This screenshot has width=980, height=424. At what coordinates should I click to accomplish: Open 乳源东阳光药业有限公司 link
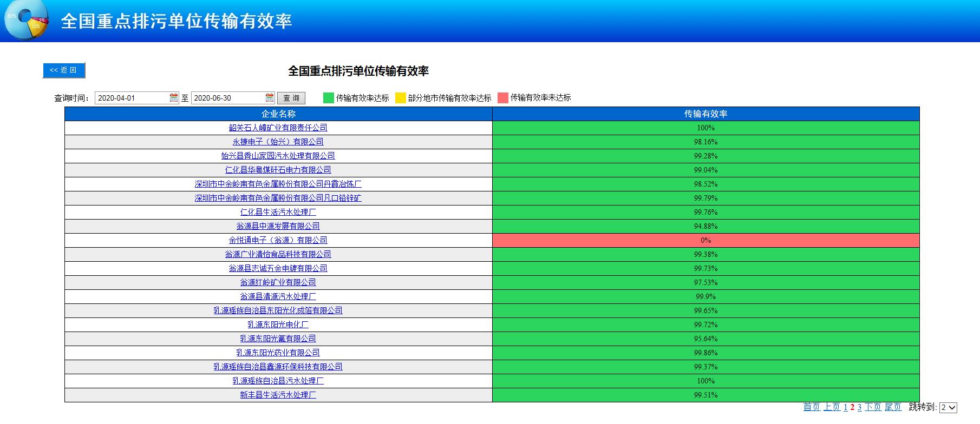pos(278,353)
